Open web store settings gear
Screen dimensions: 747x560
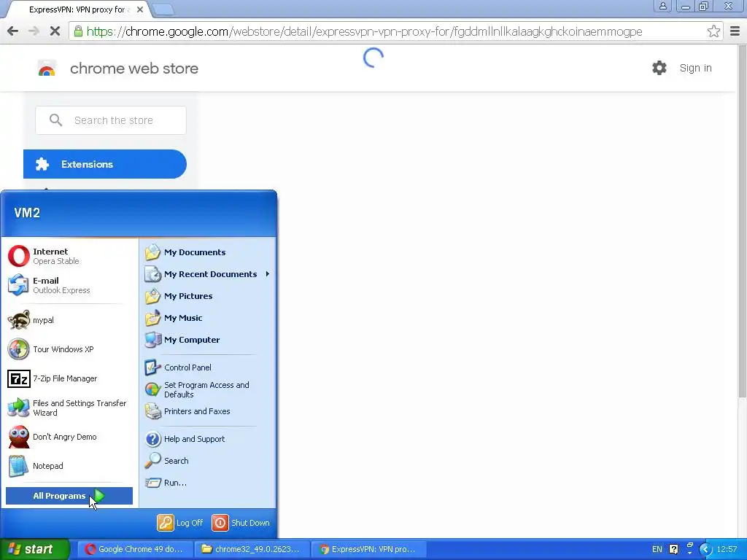pyautogui.click(x=659, y=68)
